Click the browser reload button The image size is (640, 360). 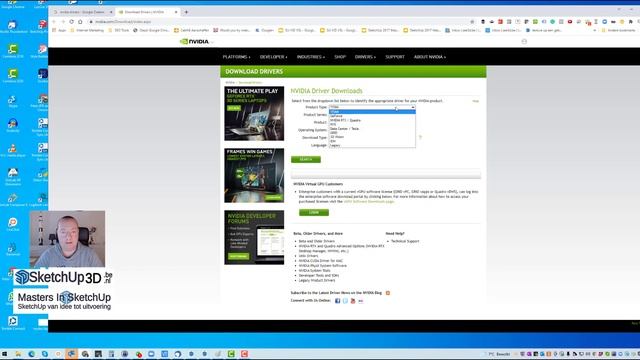71,22
